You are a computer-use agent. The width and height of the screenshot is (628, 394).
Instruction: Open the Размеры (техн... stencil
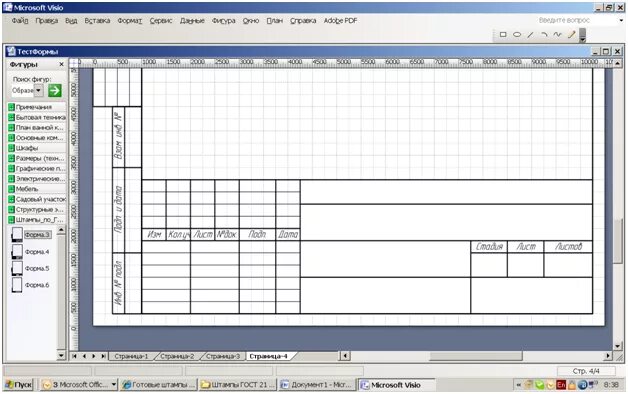(x=37, y=158)
